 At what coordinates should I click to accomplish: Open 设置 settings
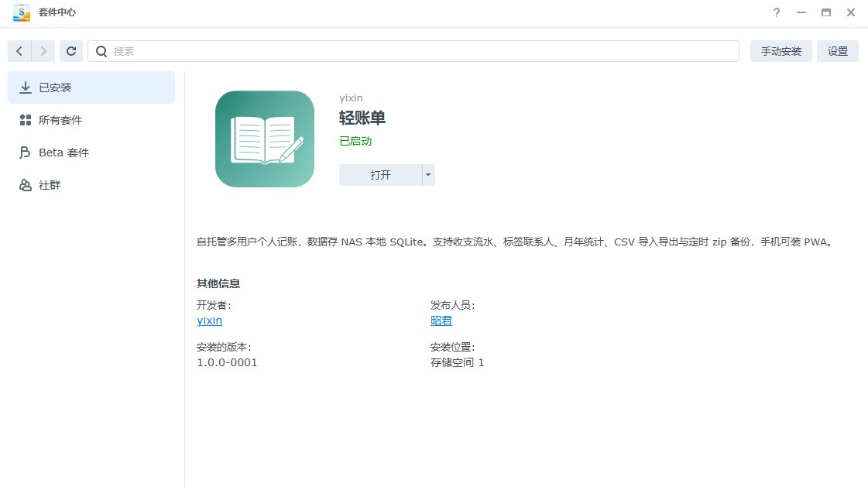tap(838, 51)
